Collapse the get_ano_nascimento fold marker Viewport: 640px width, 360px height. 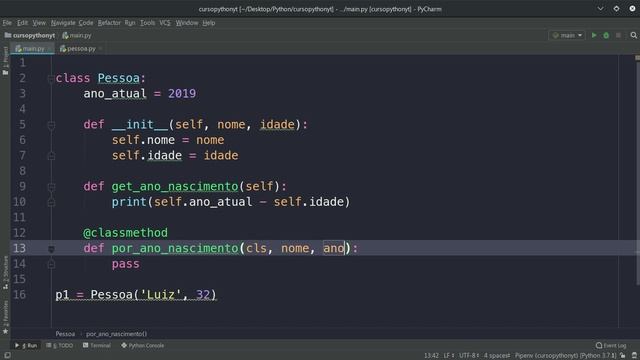[51, 187]
